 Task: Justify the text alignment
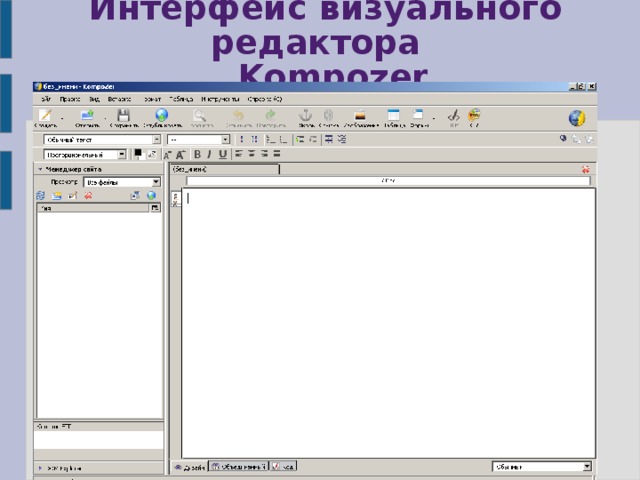pyautogui.click(x=277, y=154)
